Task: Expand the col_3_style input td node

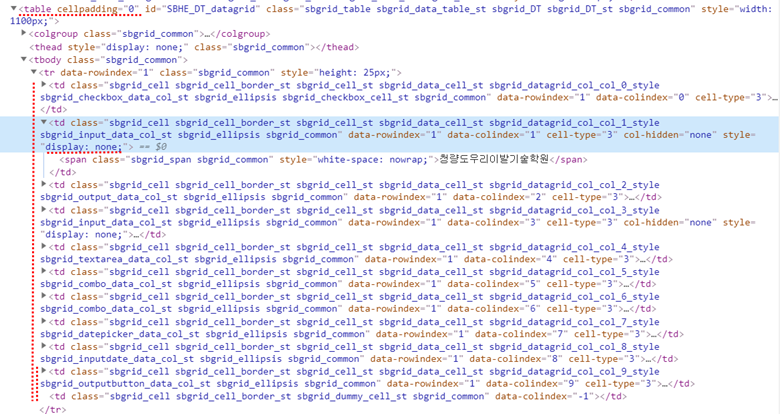Action: (44, 209)
